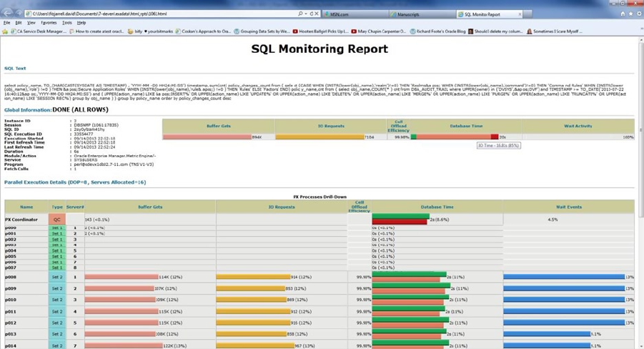Click the Name column header in PX table
The image size is (644, 349).
[x=26, y=207]
